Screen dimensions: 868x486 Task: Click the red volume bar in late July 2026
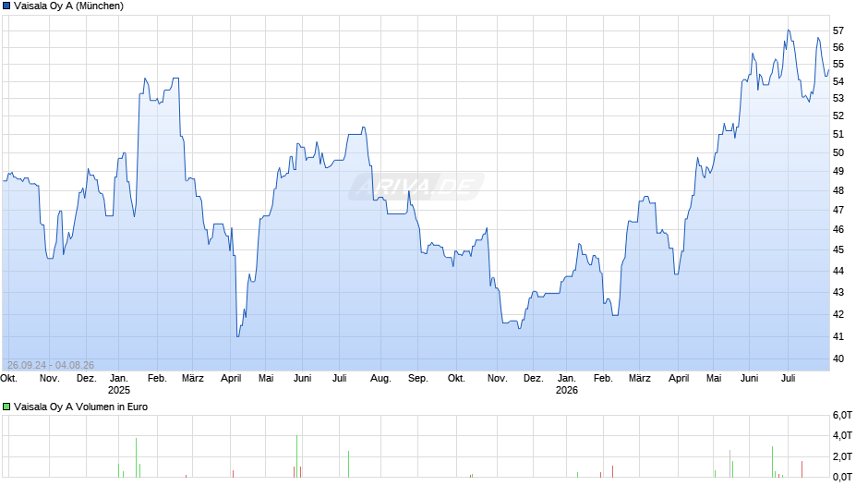tap(802, 469)
